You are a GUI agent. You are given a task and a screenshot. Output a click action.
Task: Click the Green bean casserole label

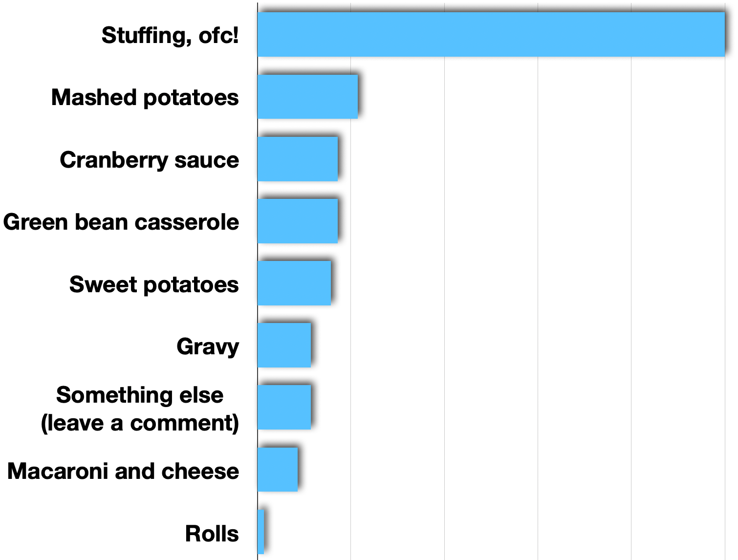click(121, 222)
